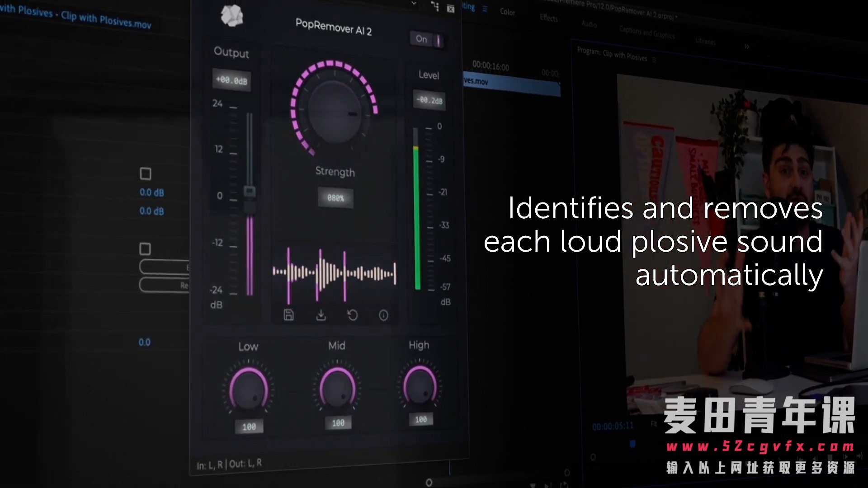Viewport: 868px width, 488px height.
Task: Open the Libraries workspace tab
Action: (x=705, y=41)
